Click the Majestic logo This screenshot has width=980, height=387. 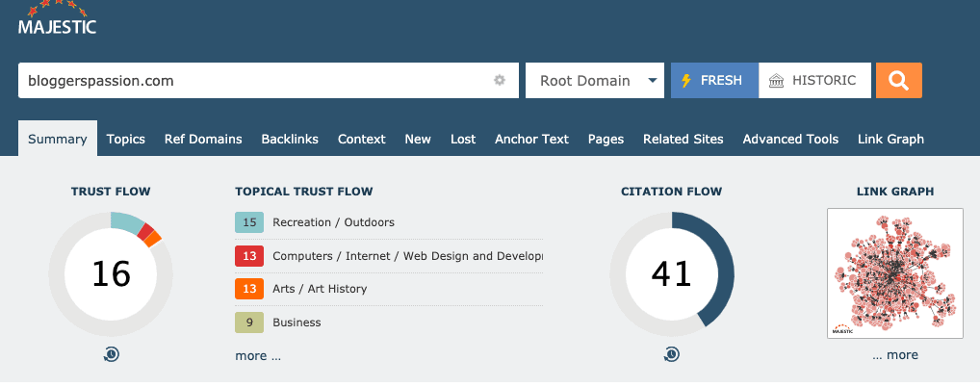tap(57, 18)
